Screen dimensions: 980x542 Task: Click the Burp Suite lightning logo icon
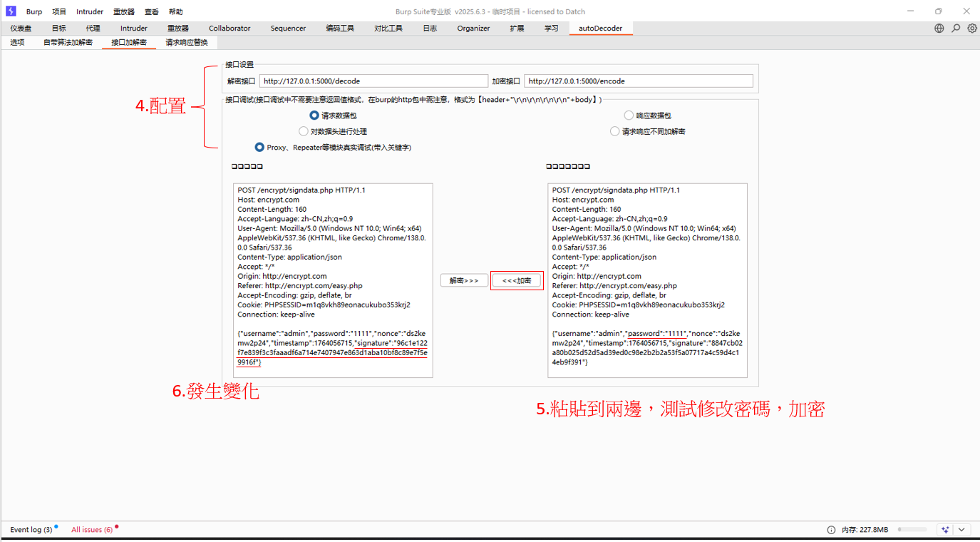pos(11,11)
